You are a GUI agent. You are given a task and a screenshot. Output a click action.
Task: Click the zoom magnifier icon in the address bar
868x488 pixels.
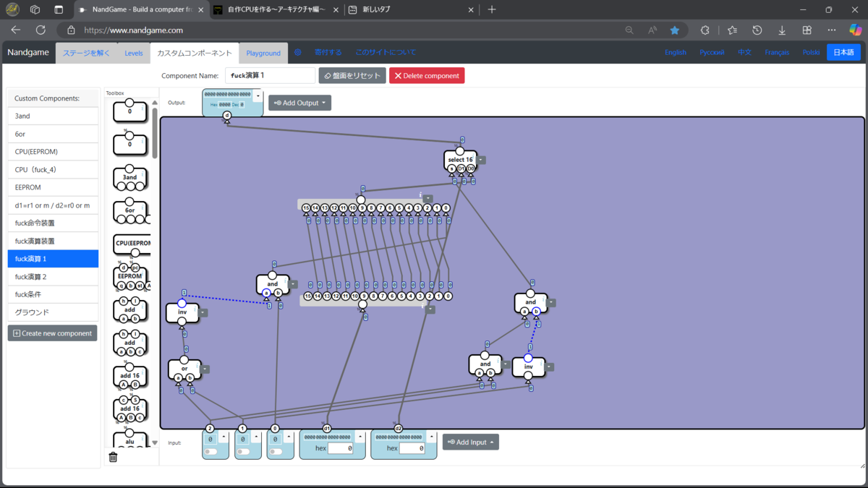click(629, 30)
